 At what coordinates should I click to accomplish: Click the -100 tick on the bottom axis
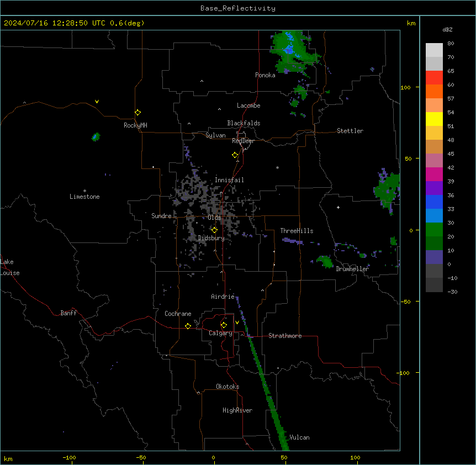tap(69, 457)
